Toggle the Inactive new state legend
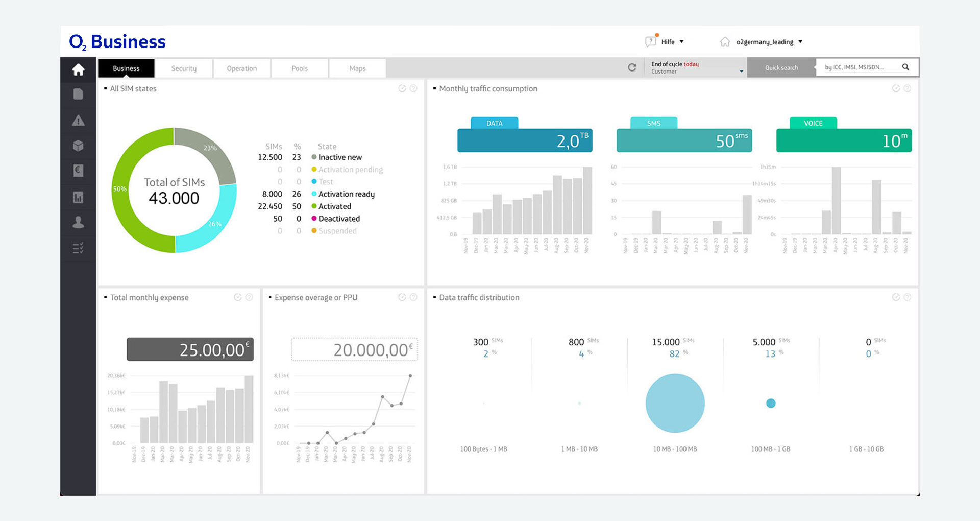Image resolution: width=980 pixels, height=521 pixels. click(x=337, y=157)
